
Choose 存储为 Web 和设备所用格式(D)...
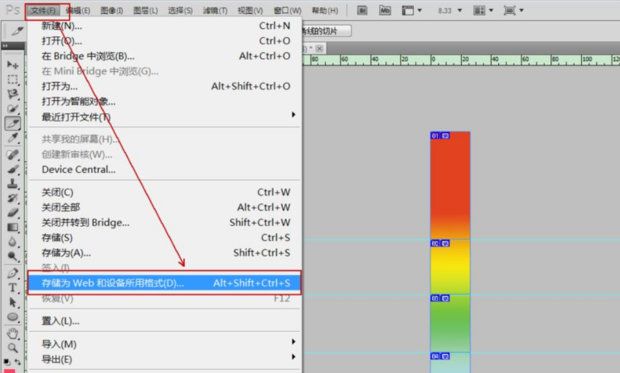pyautogui.click(x=164, y=283)
